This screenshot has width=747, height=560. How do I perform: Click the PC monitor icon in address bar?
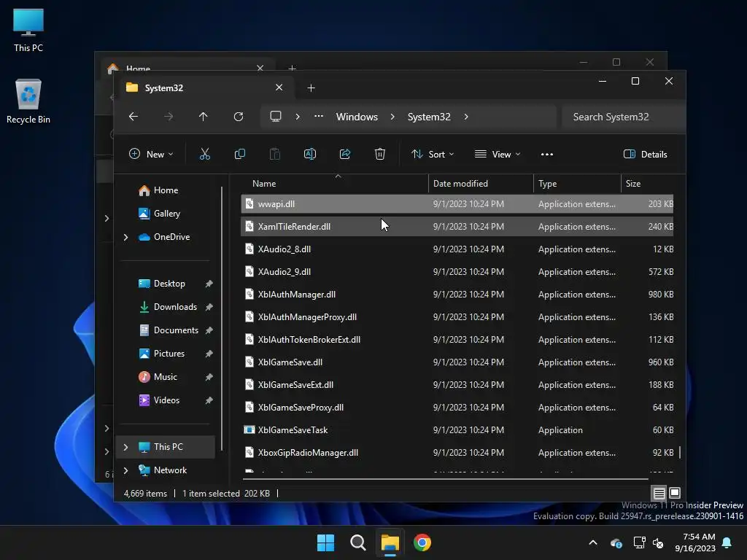(275, 117)
